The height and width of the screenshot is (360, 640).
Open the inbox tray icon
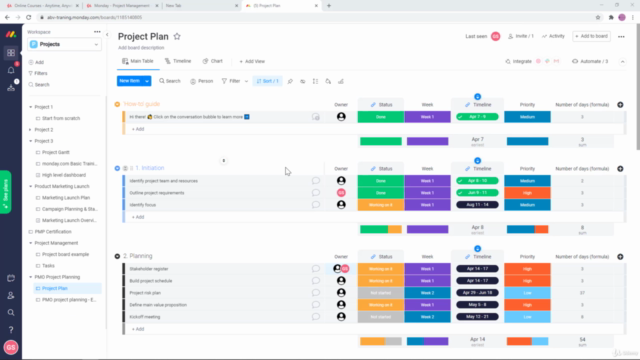11,87
